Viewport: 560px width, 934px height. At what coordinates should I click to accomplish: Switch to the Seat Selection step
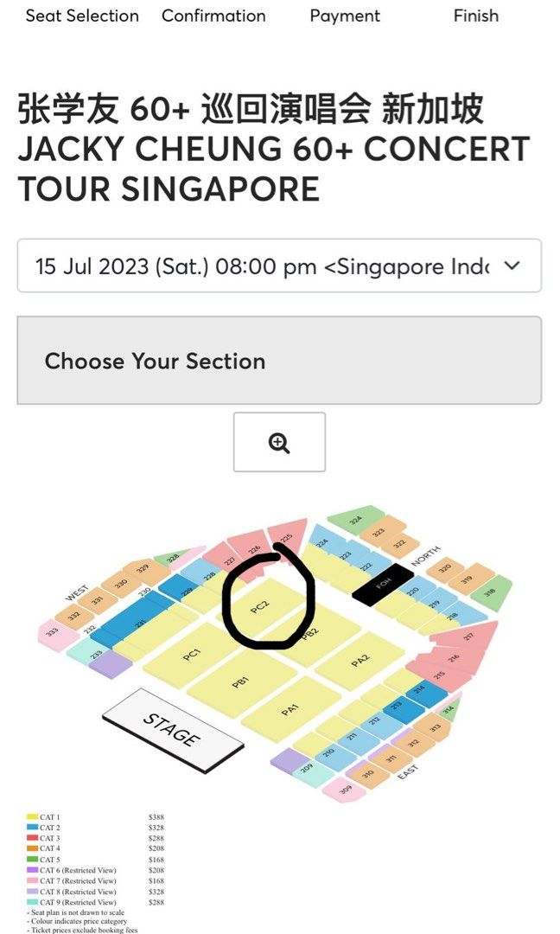[x=82, y=16]
